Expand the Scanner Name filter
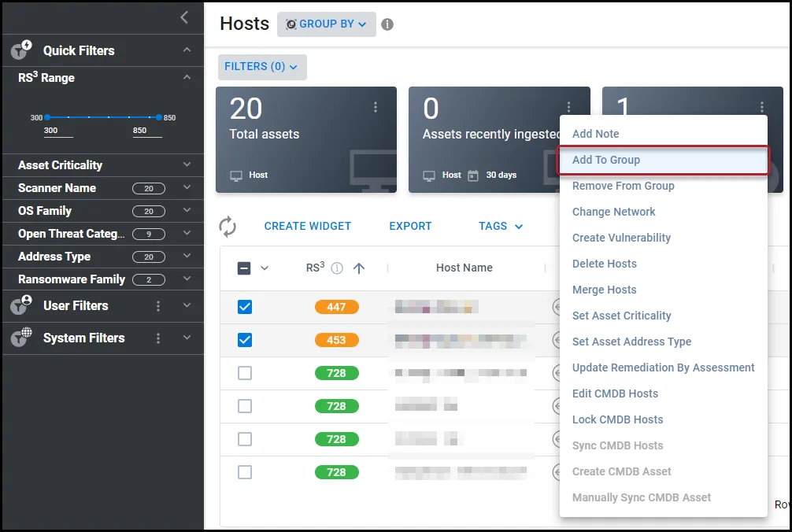Screen dimensions: 792x532 pyautogui.click(x=187, y=187)
